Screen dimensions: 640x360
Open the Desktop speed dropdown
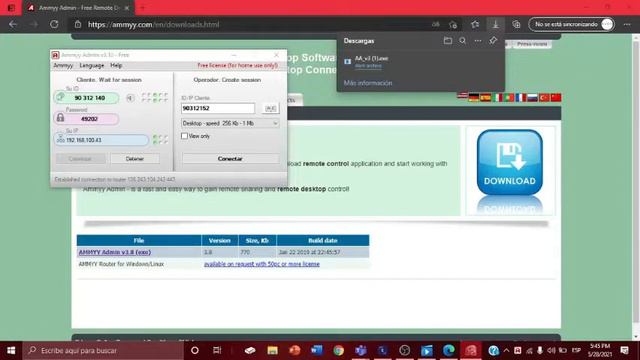click(230, 123)
